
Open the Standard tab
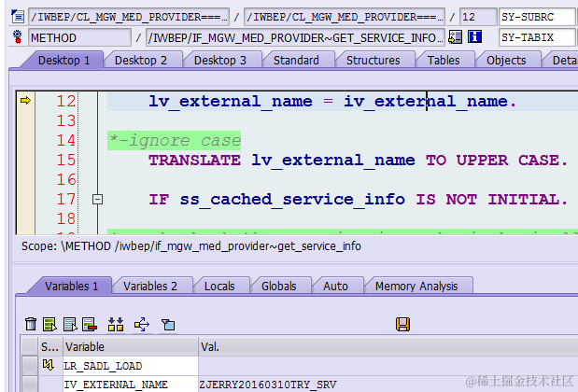(296, 60)
